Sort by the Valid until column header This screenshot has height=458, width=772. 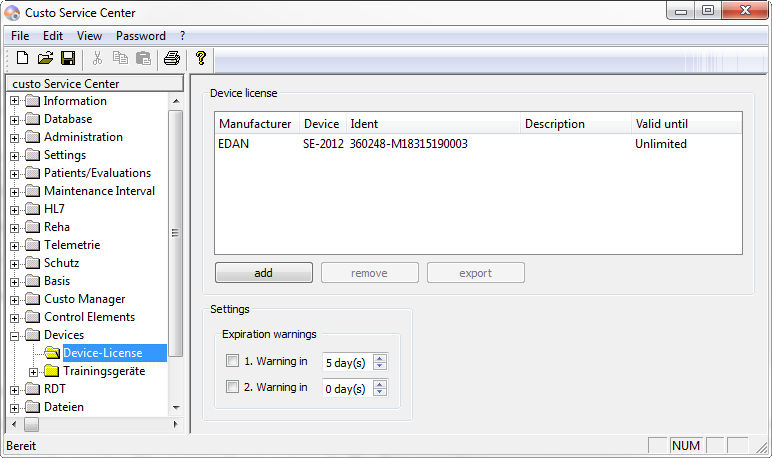point(686,124)
